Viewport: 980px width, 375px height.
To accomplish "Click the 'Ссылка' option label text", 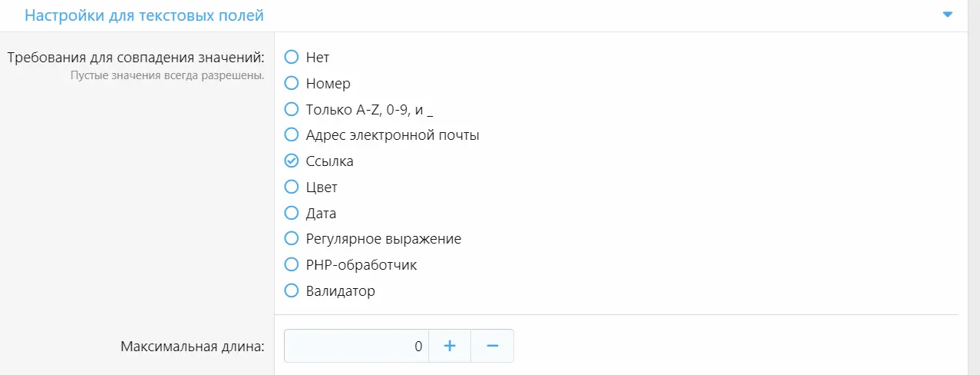I will (x=329, y=161).
